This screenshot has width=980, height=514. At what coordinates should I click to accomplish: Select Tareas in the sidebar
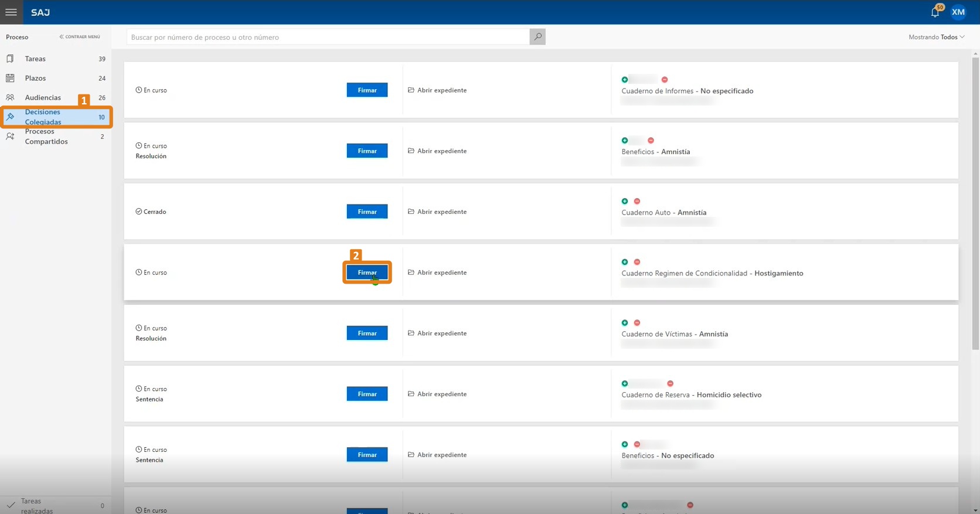click(56, 59)
